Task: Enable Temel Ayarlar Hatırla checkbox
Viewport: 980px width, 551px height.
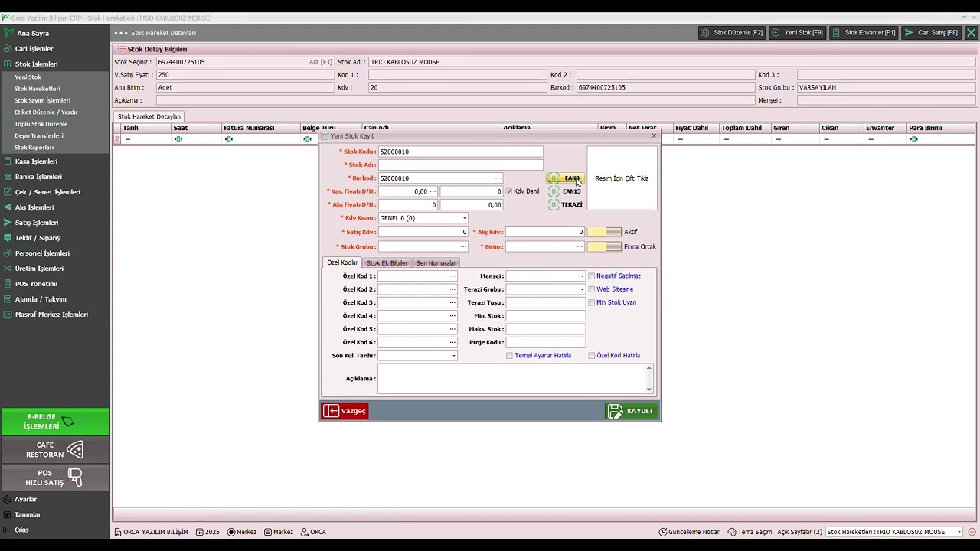Action: tap(510, 356)
